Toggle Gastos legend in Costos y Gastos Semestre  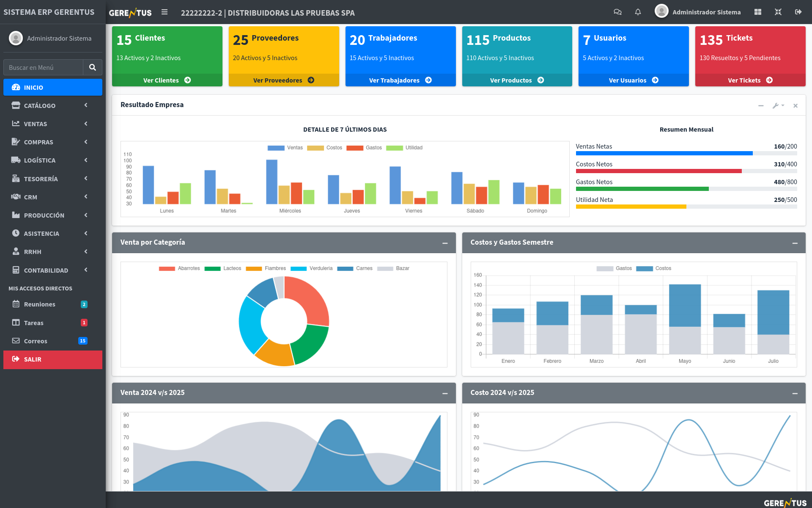(x=614, y=268)
